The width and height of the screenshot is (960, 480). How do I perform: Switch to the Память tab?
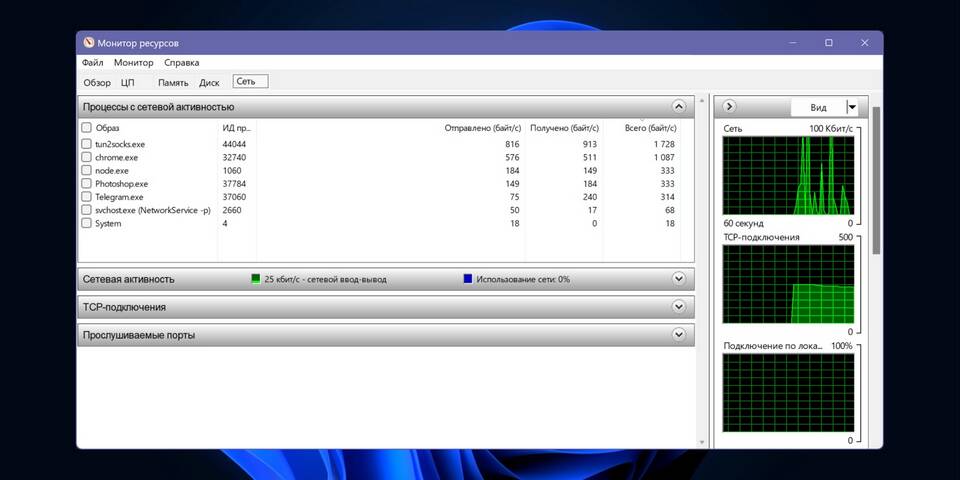173,83
